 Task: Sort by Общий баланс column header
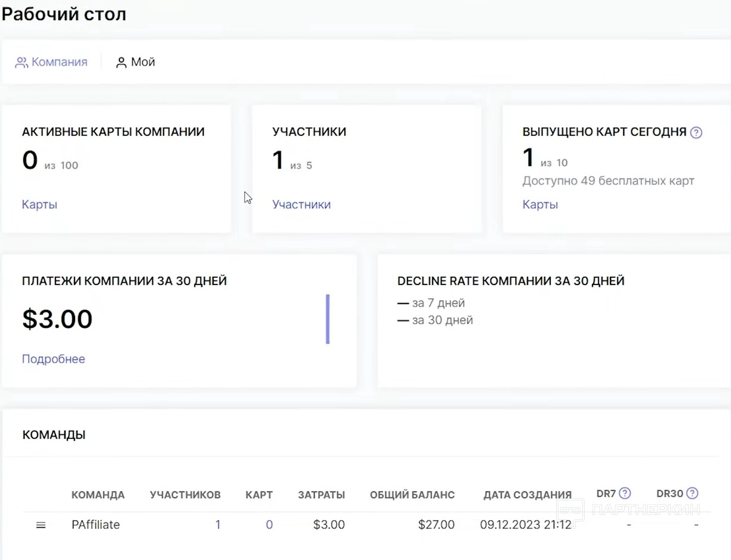pos(412,495)
